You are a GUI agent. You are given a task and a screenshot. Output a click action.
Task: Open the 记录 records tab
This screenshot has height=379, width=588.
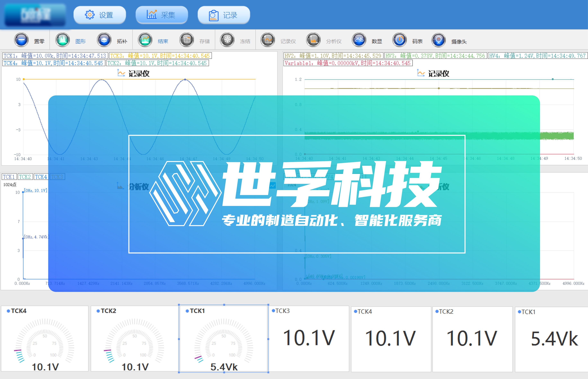224,15
